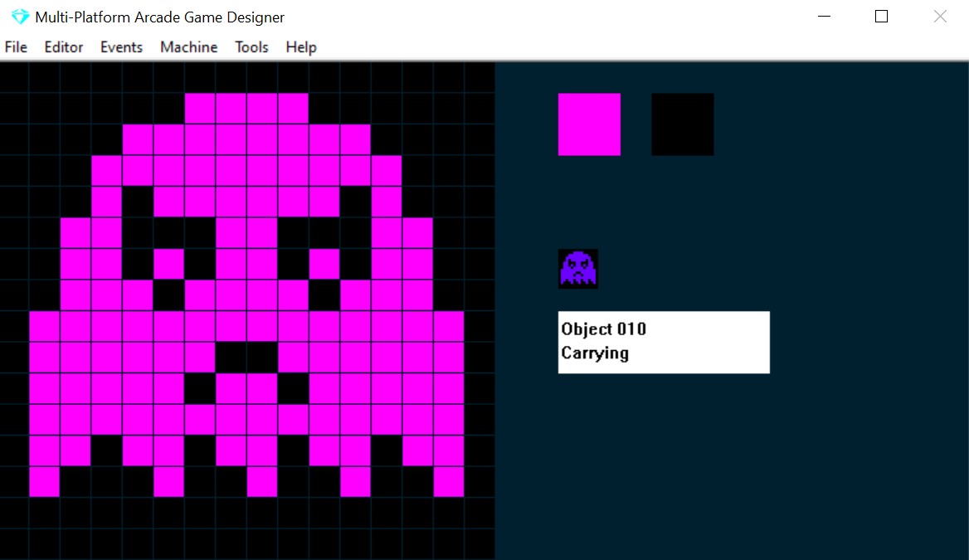Select the magenta ink color swatch
The height and width of the screenshot is (560, 969).
[x=589, y=124]
